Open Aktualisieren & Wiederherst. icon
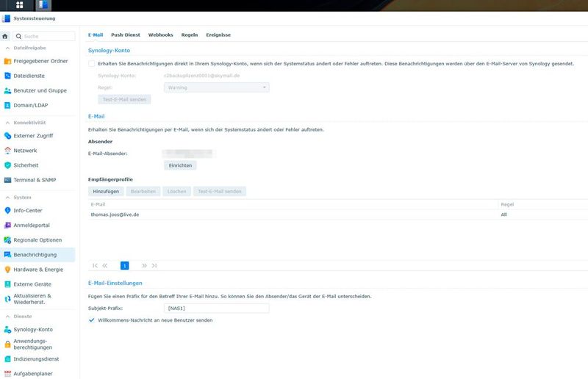Screen dimensions: 588x379 pyautogui.click(x=7, y=299)
